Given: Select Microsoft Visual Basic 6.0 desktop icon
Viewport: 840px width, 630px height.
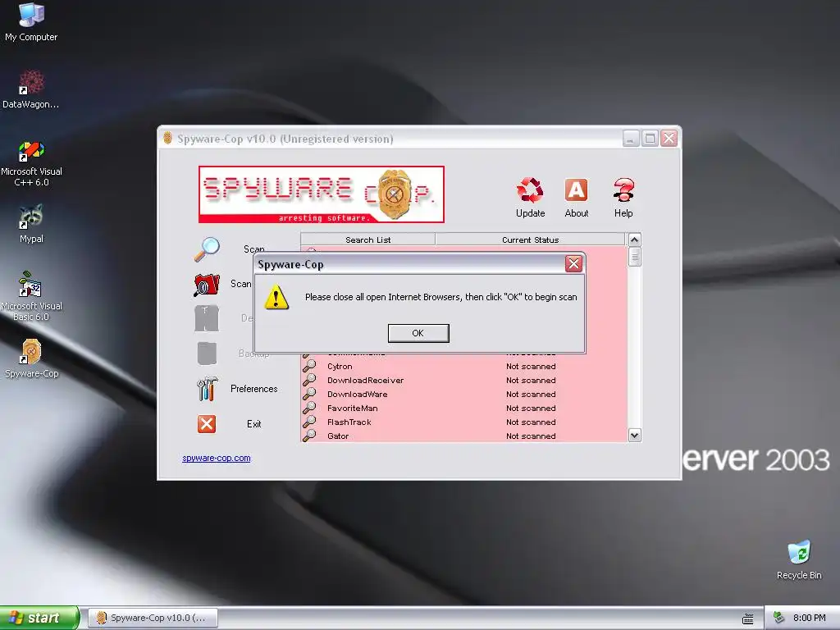Looking at the screenshot, I should point(31,295).
